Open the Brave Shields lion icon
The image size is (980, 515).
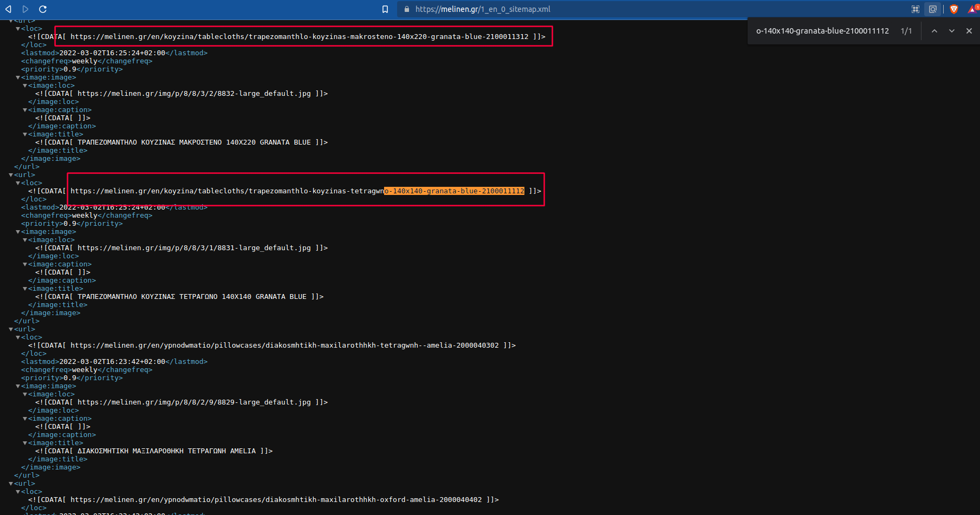pos(954,9)
